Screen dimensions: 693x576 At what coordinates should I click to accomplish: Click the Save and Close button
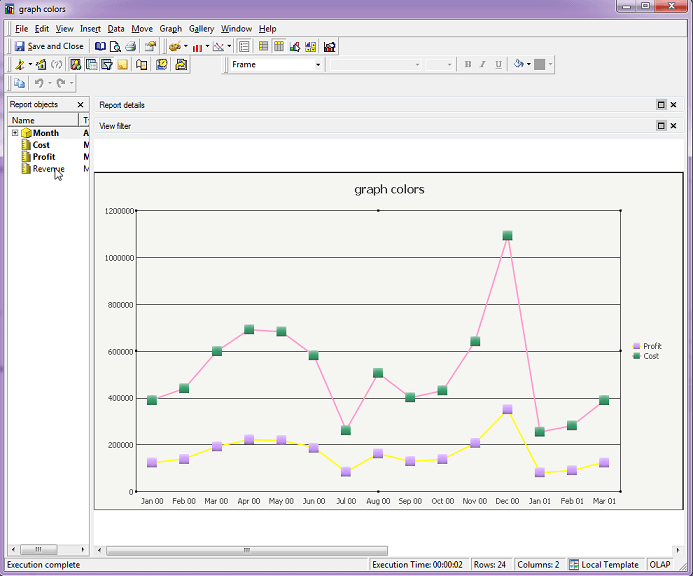(x=49, y=46)
